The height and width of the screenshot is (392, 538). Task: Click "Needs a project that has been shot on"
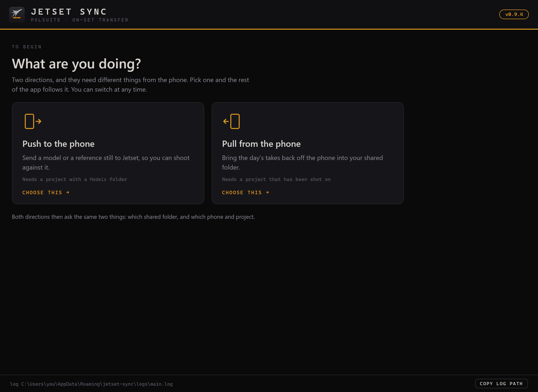coord(276,179)
